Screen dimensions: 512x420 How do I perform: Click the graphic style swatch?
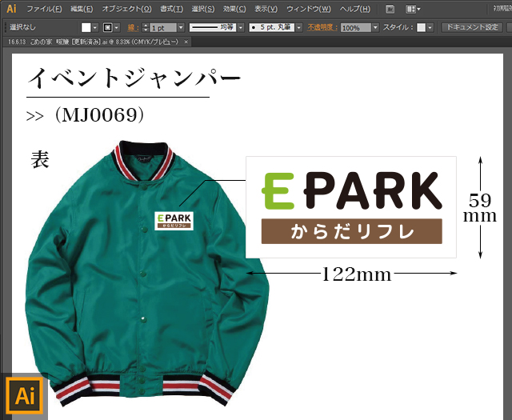pyautogui.click(x=421, y=27)
